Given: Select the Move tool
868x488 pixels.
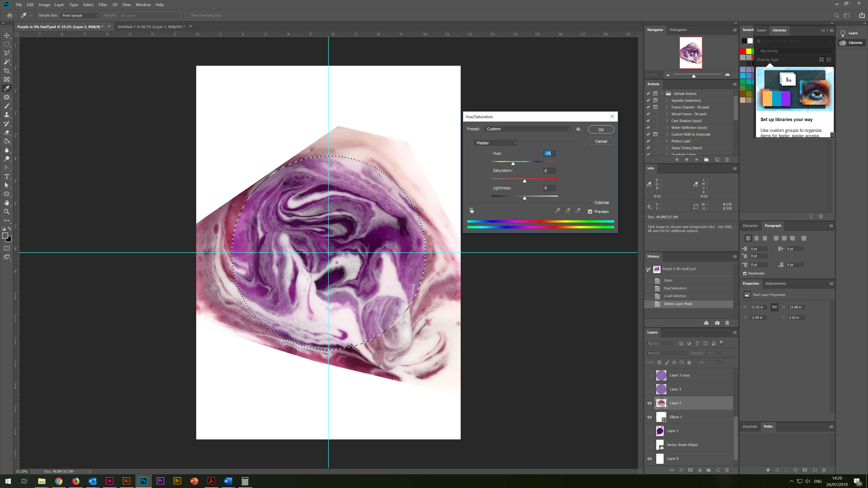Looking at the screenshot, I should 7,35.
